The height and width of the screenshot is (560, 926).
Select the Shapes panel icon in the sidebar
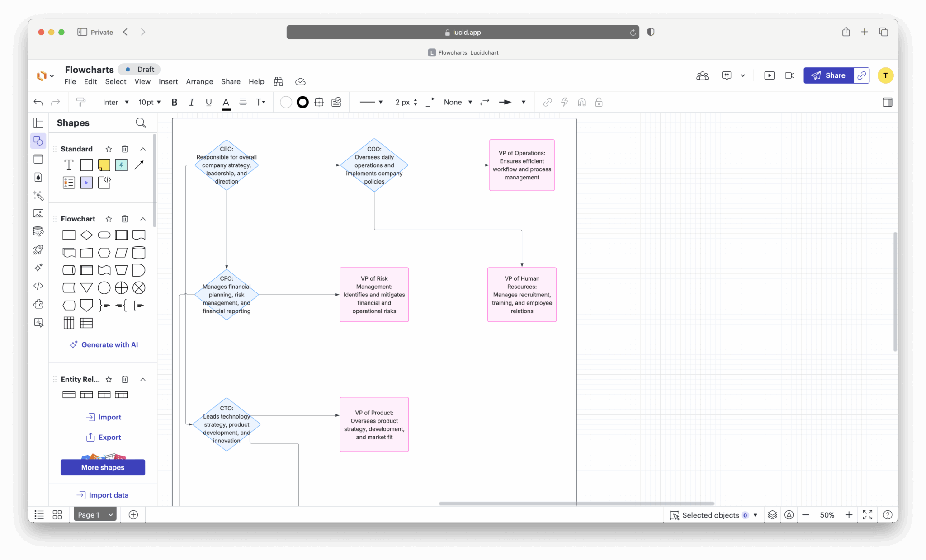pos(38,141)
